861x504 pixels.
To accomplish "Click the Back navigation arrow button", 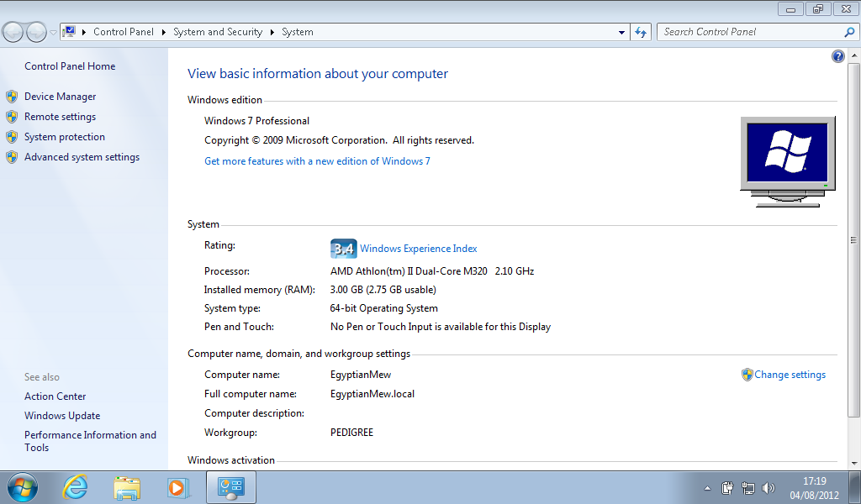I will (13, 33).
